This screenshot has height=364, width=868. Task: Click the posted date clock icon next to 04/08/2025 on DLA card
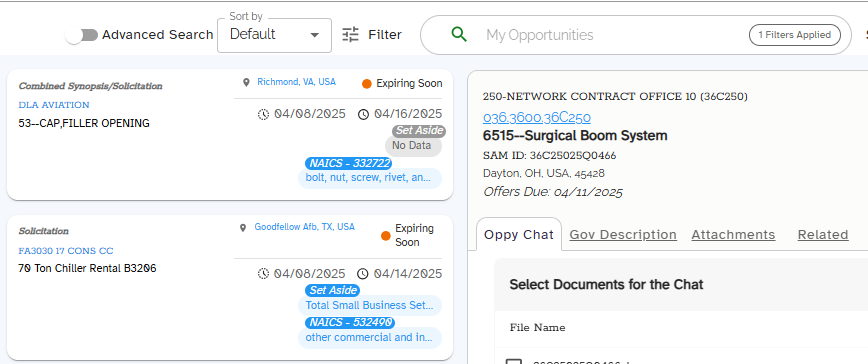tap(264, 115)
